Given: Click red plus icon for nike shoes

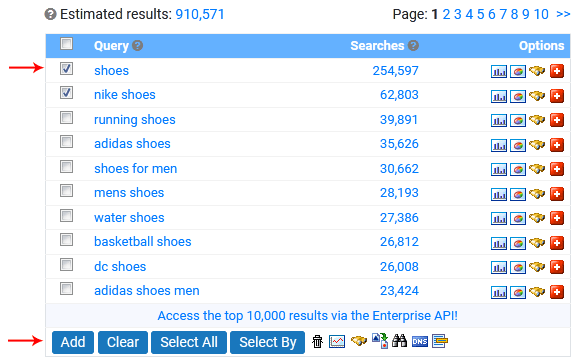Looking at the screenshot, I should 557,95.
